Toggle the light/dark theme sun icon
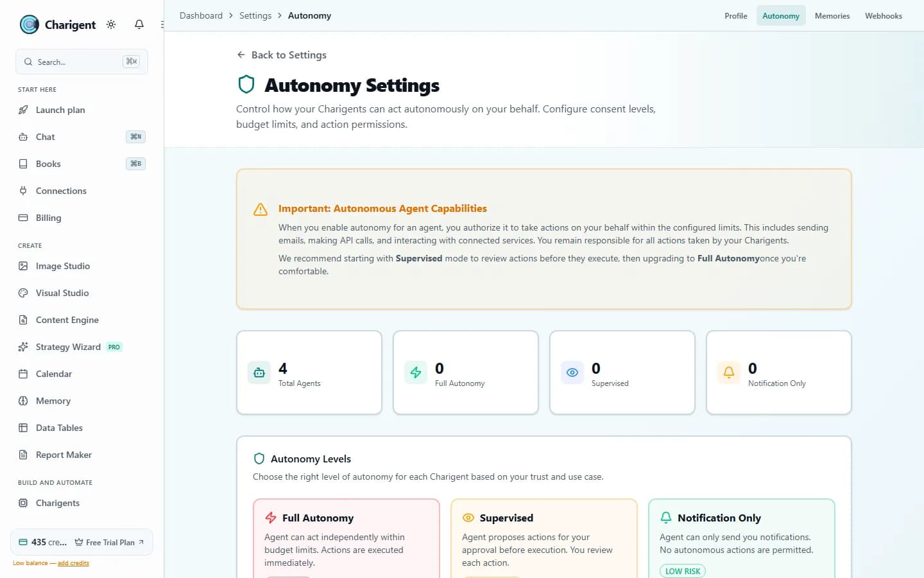The width and height of the screenshot is (924, 578). 111,24
